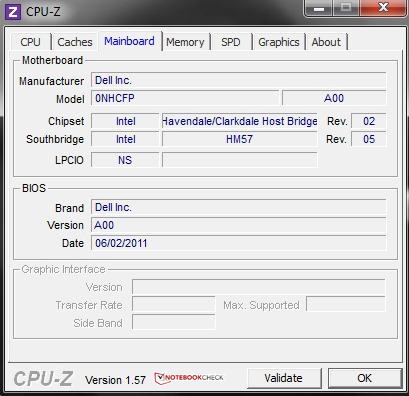Click the LPCIO NS field
The image size is (409, 396).
pyautogui.click(x=125, y=160)
